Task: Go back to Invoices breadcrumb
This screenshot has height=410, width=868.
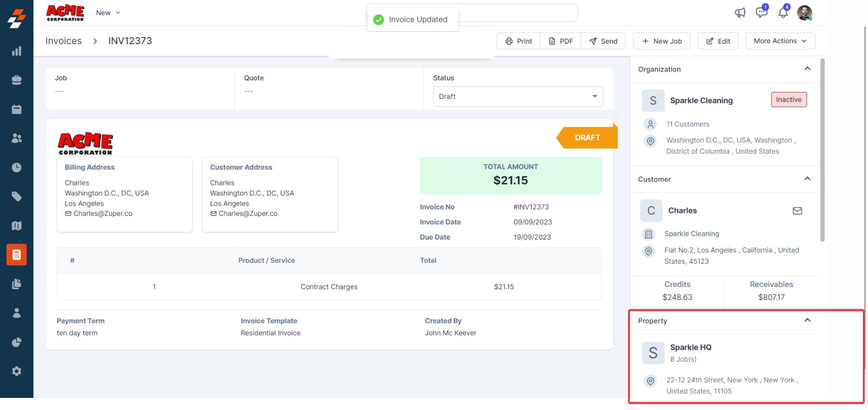Action: [x=64, y=41]
